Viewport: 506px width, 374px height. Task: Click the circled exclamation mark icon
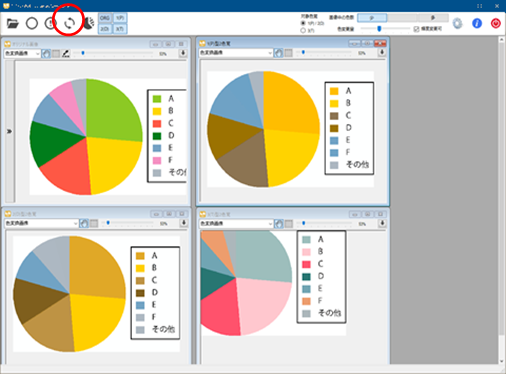[x=50, y=23]
